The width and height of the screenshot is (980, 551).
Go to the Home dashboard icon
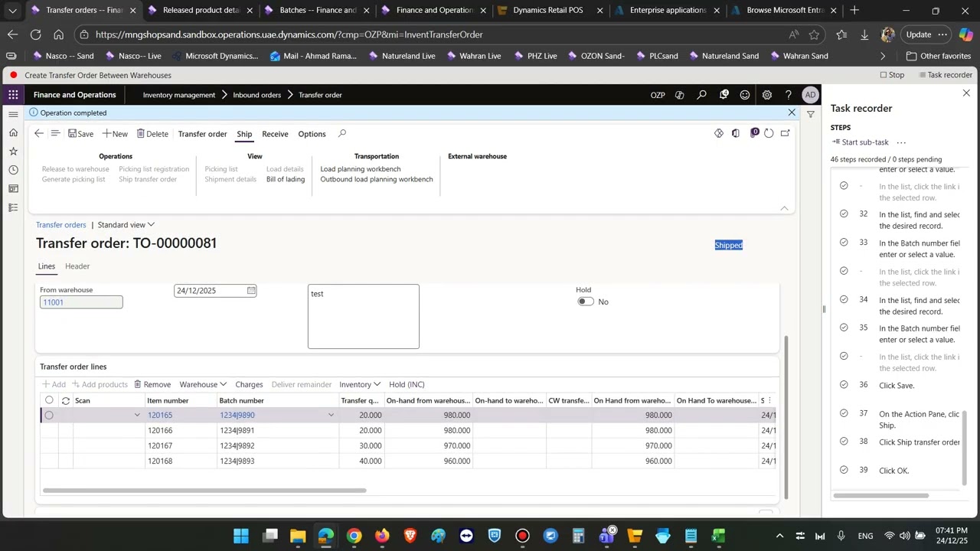pos(13,132)
